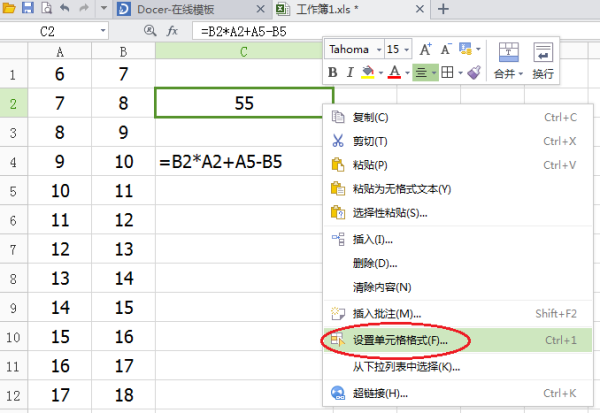Choose 插入(I)... from context menu

point(458,239)
